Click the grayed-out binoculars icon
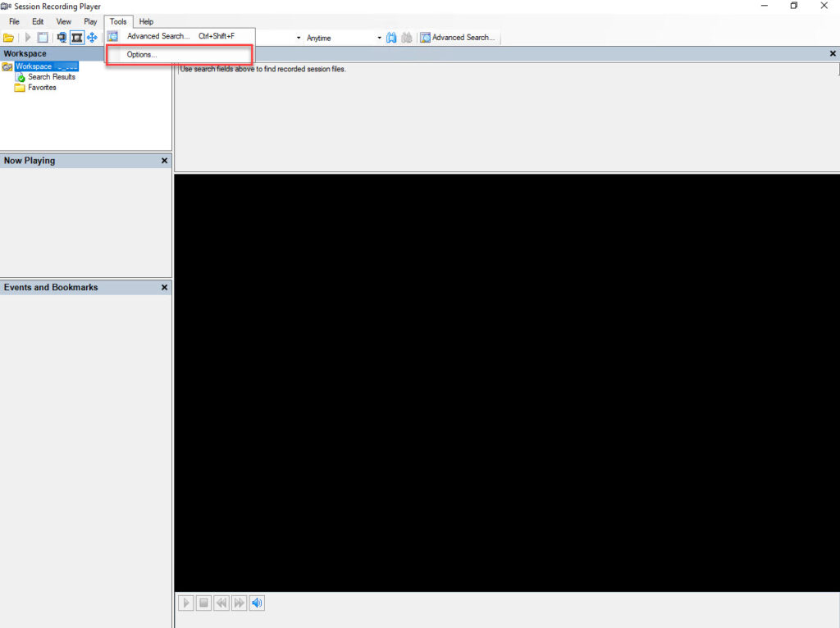Screen dimensions: 840x628 coord(407,38)
